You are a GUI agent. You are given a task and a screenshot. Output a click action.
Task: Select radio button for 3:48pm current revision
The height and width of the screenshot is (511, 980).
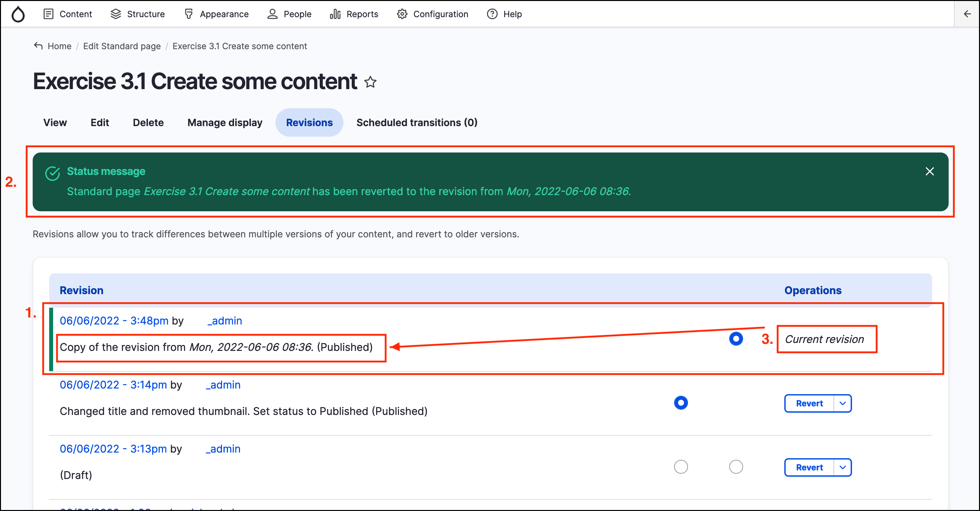click(x=736, y=339)
